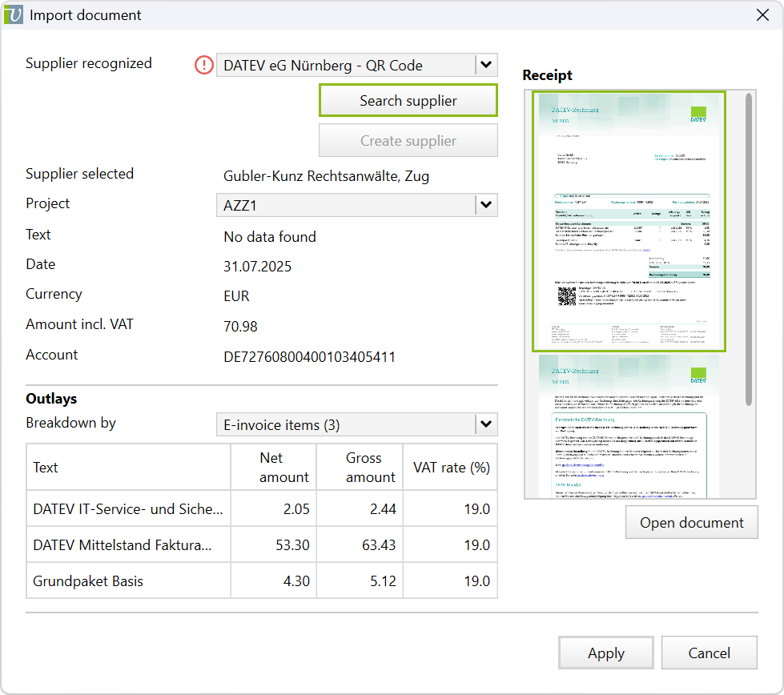
Task: Expand the Supplier recognized dropdown arrow
Action: click(x=485, y=65)
